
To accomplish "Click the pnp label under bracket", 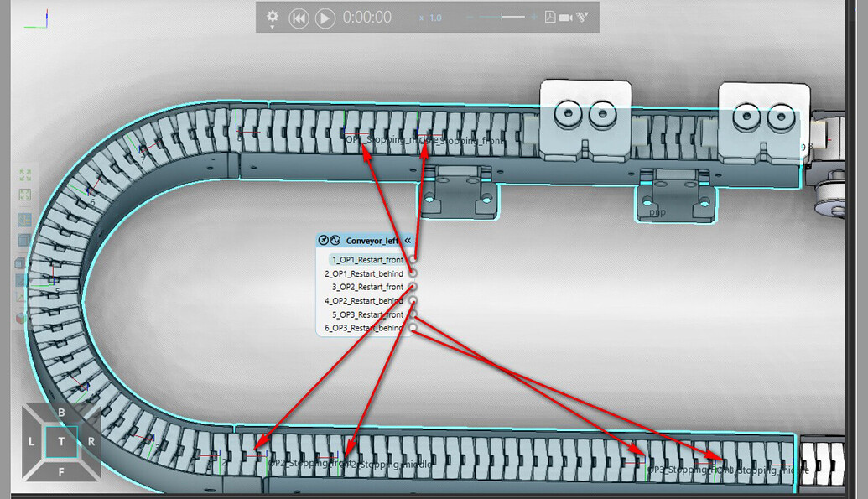I will click(657, 213).
